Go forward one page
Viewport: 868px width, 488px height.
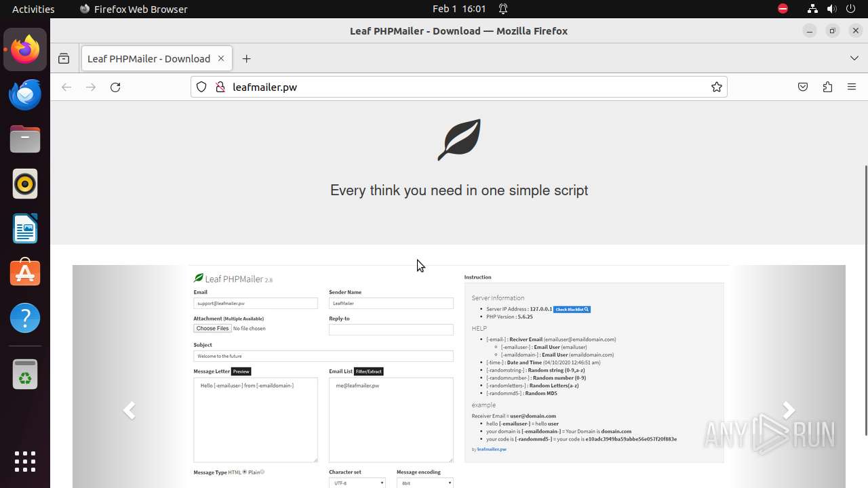click(x=91, y=87)
